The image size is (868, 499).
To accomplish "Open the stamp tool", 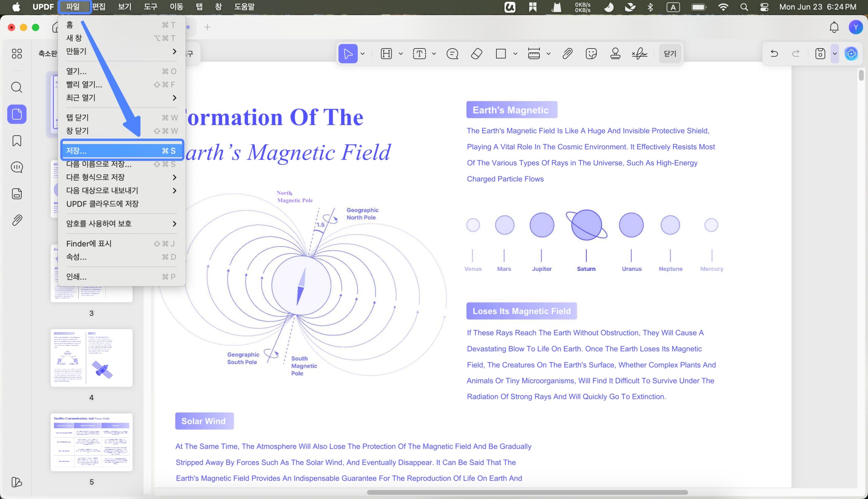I will pyautogui.click(x=615, y=54).
